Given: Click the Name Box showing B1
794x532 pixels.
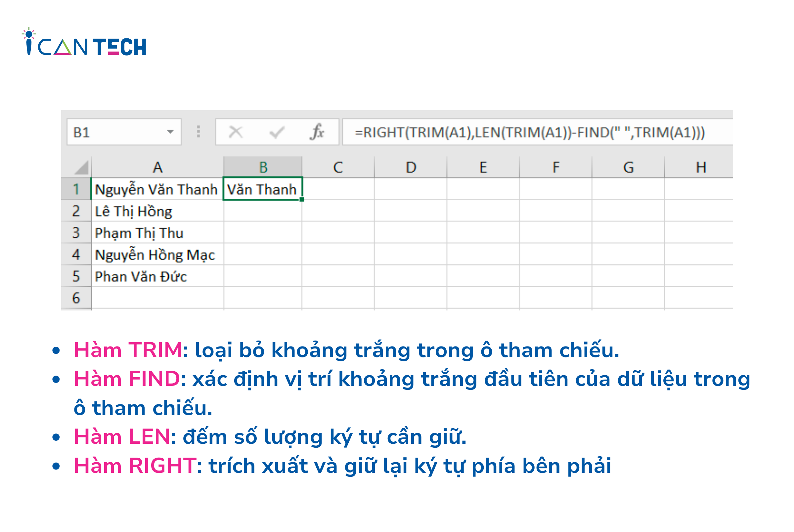Looking at the screenshot, I should point(124,132).
